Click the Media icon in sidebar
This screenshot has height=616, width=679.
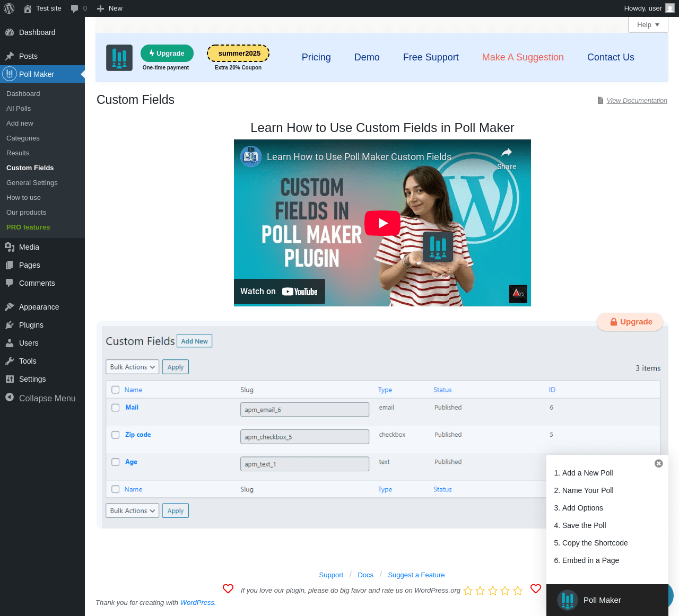click(10, 247)
